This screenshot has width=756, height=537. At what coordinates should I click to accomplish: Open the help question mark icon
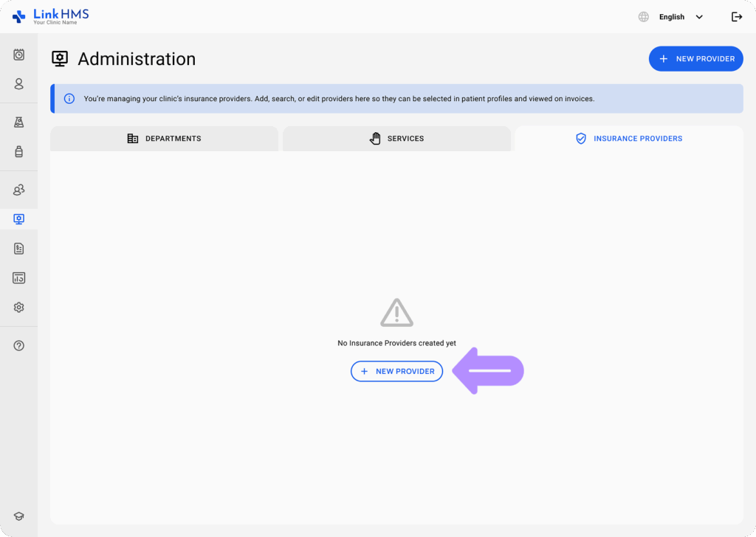click(18, 345)
